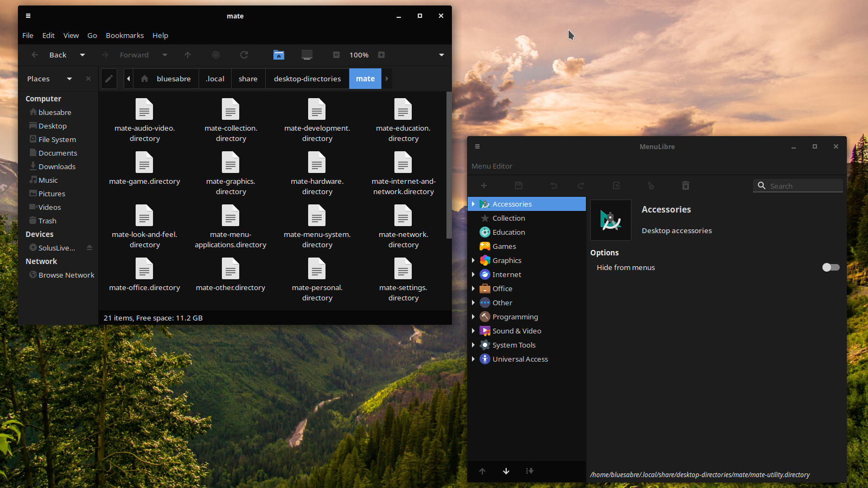The height and width of the screenshot is (488, 868).
Task: Open the Edit menu in file manager
Action: click(48, 35)
